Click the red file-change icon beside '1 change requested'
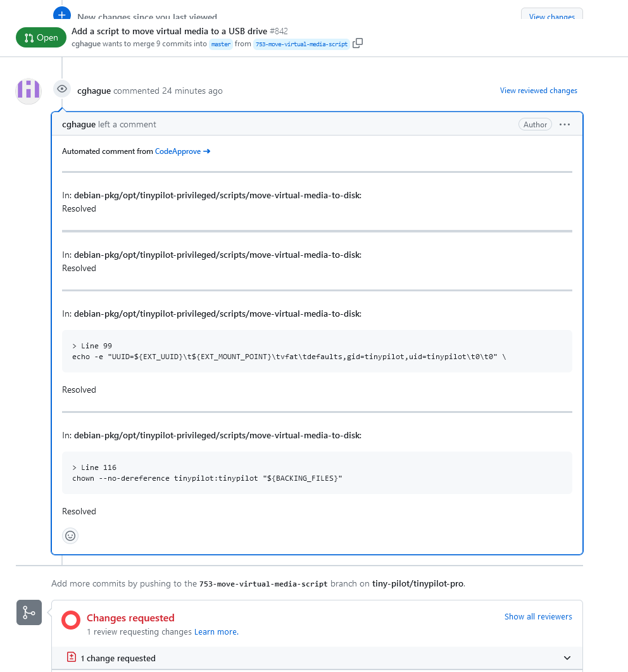 [71, 658]
